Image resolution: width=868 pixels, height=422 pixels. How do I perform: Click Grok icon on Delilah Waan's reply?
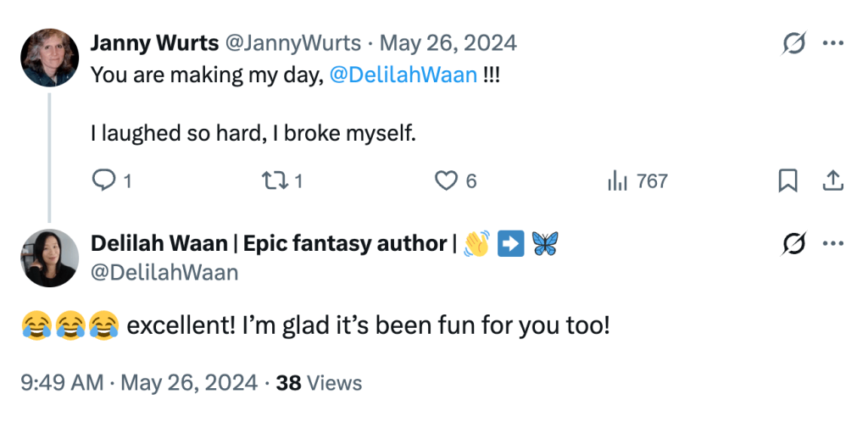pyautogui.click(x=793, y=244)
